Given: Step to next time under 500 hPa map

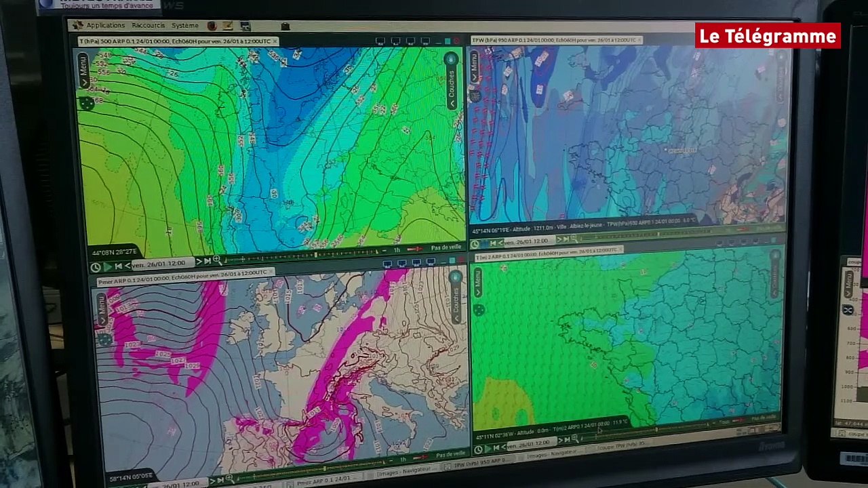Looking at the screenshot, I should click(199, 262).
